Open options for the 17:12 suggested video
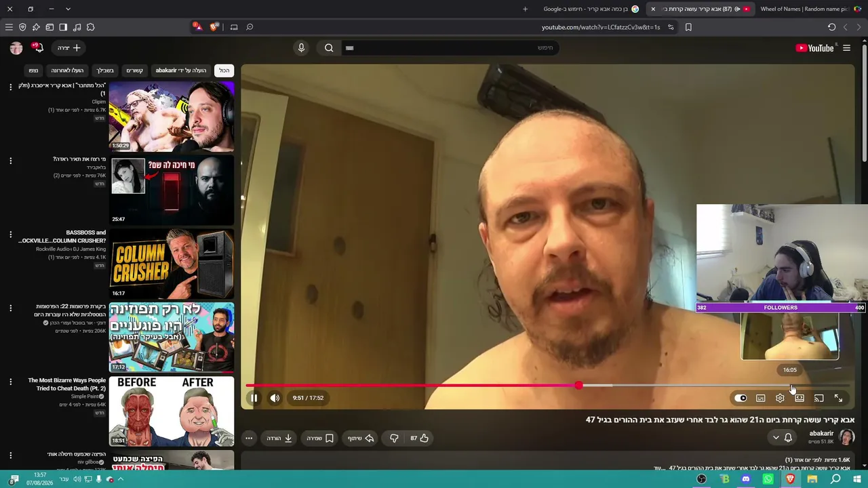868x488 pixels. tap(10, 308)
